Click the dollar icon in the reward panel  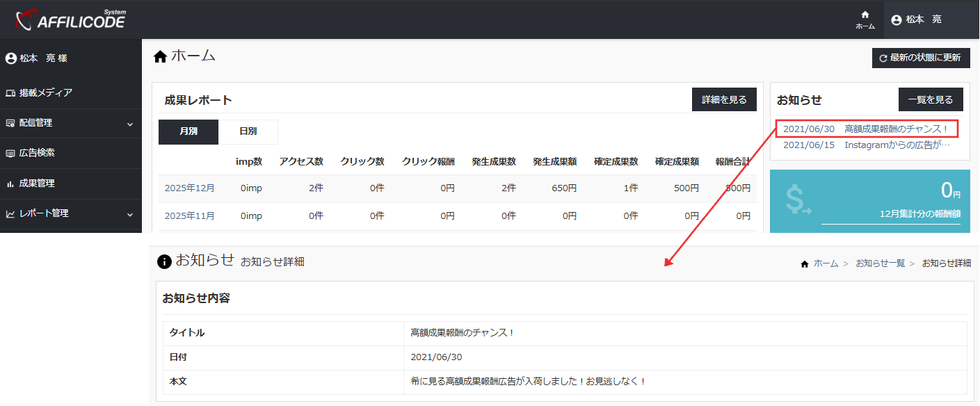797,201
